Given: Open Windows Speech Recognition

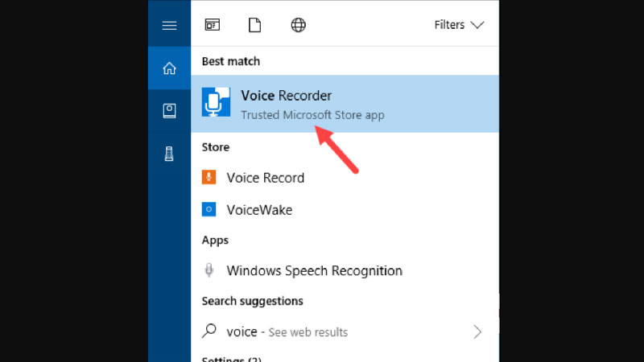Looking at the screenshot, I should pos(345,270).
